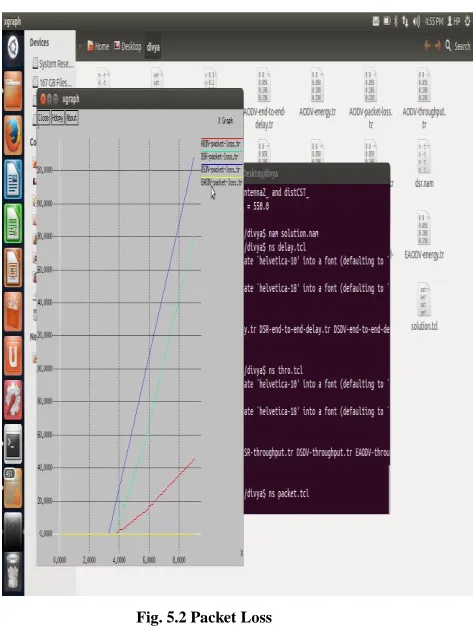Viewport: 474px width, 626px height.
Task: Go forward in the file manager
Action: tap(438, 46)
